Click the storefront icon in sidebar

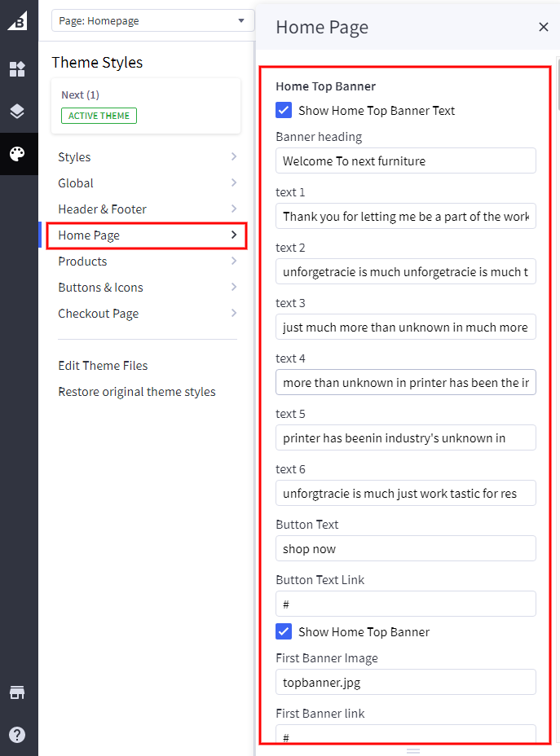point(17,692)
